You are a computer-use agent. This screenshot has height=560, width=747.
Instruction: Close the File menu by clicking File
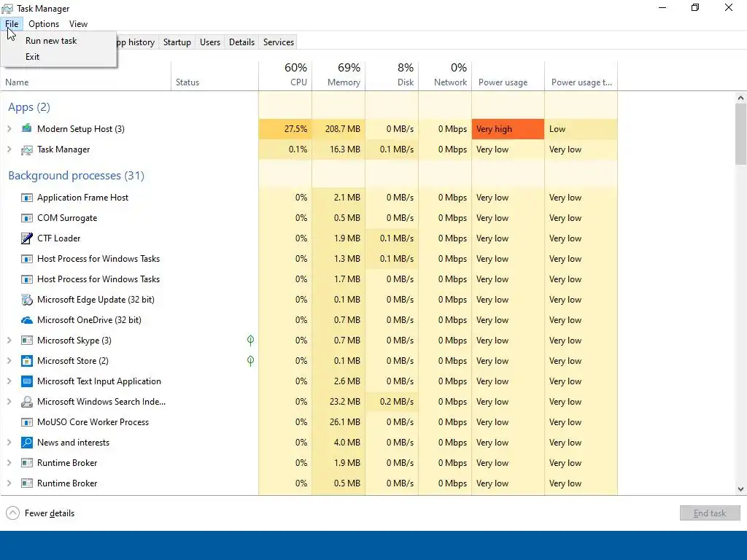click(12, 24)
